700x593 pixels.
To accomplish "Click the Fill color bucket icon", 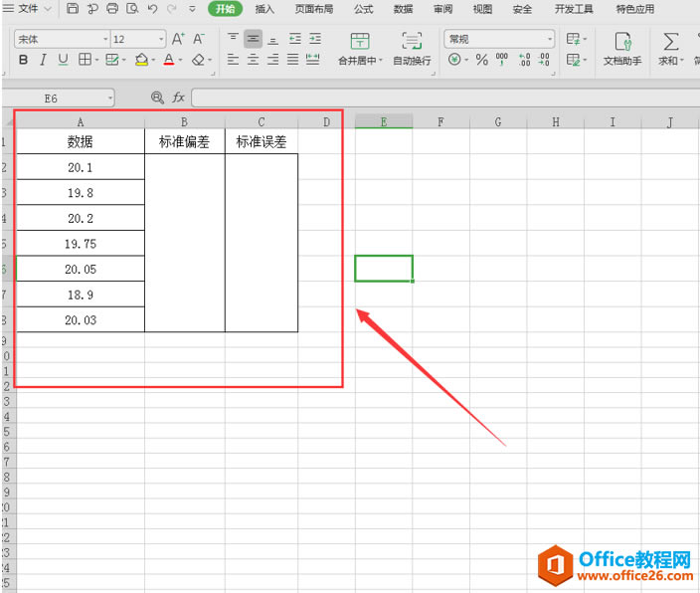I will (141, 59).
